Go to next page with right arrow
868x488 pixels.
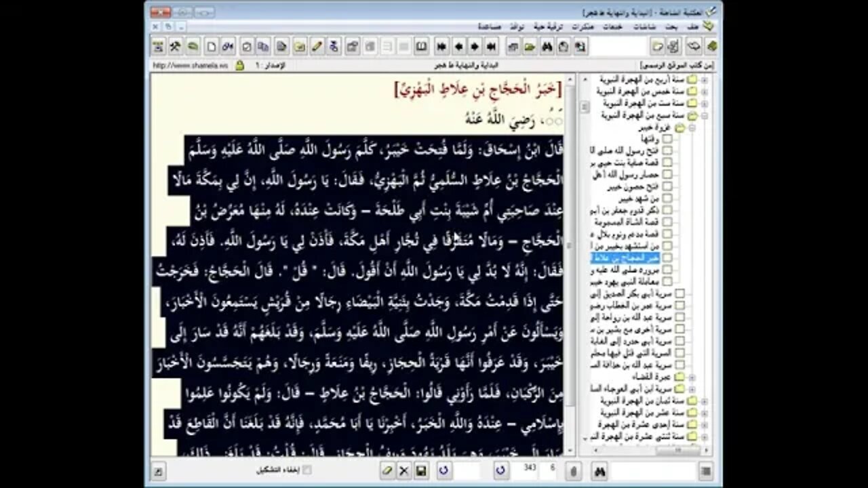coord(475,46)
